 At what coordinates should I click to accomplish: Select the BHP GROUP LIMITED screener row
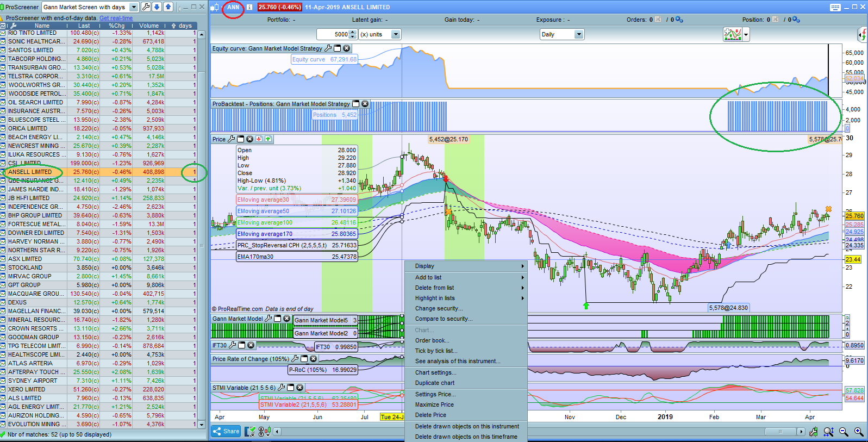[98, 215]
